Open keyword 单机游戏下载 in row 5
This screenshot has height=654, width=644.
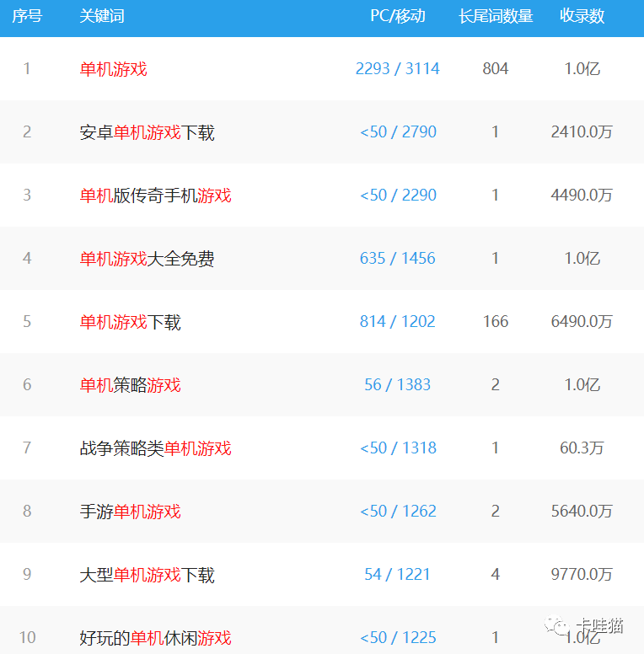click(130, 322)
